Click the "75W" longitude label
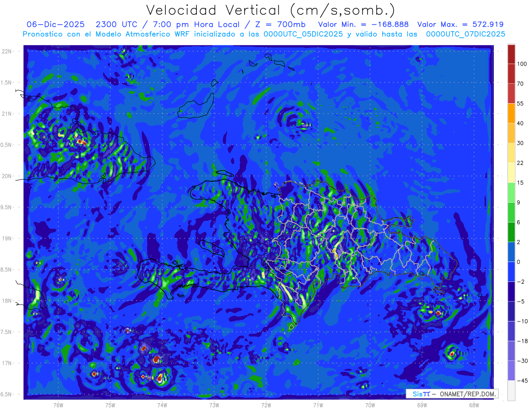This screenshot has width=532, height=411. [110, 405]
